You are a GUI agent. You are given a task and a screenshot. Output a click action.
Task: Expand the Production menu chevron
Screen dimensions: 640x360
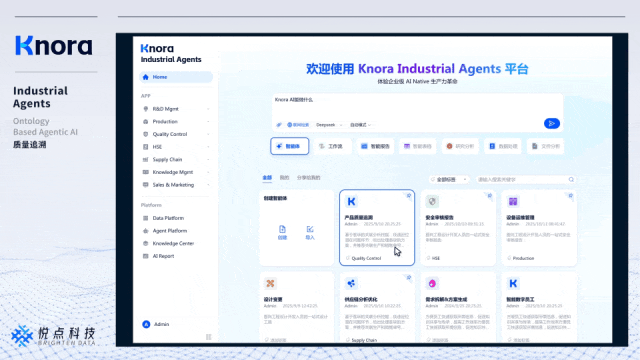point(208,122)
